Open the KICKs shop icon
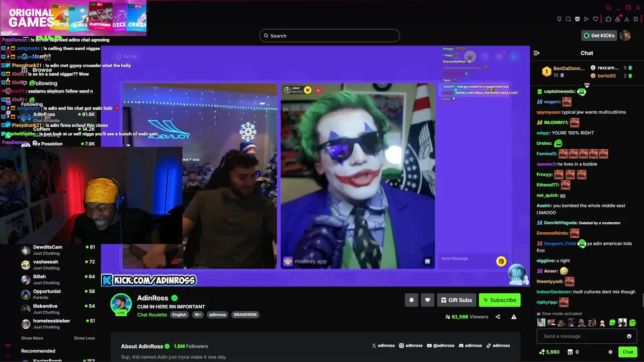 (x=570, y=352)
